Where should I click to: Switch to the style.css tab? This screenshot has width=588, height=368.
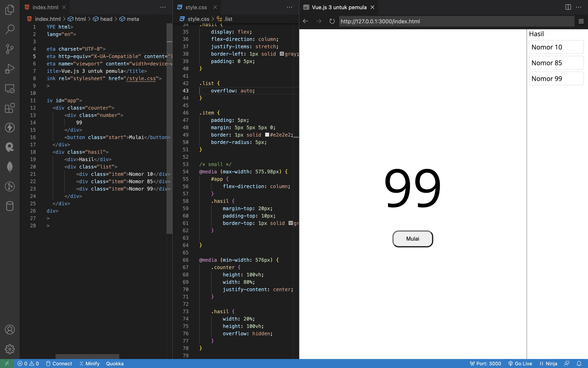(196, 7)
